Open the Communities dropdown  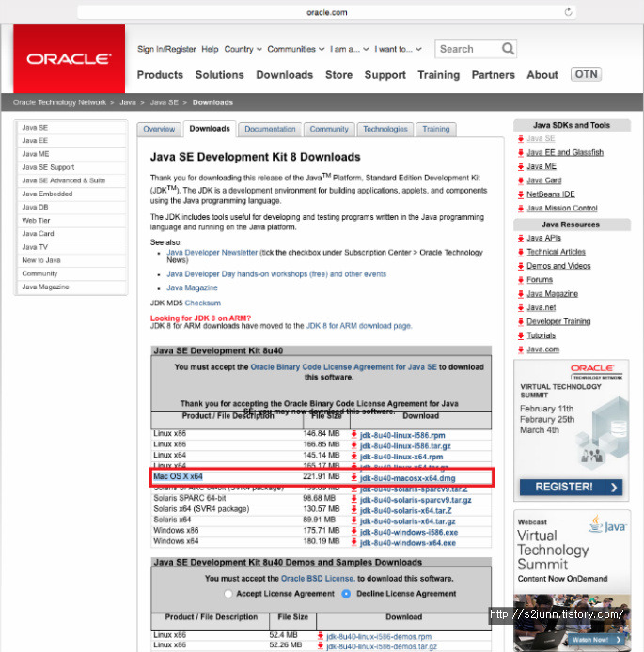(x=296, y=49)
